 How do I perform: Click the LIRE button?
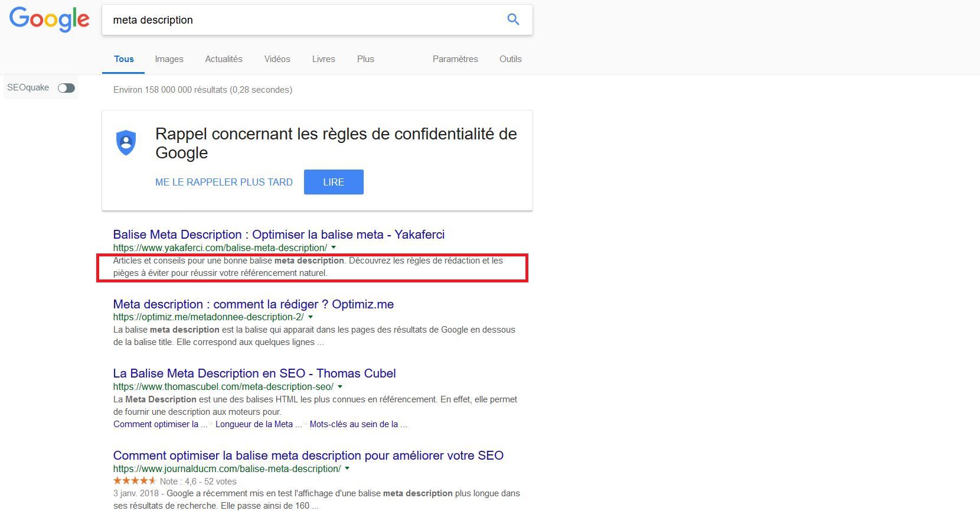[x=334, y=182]
